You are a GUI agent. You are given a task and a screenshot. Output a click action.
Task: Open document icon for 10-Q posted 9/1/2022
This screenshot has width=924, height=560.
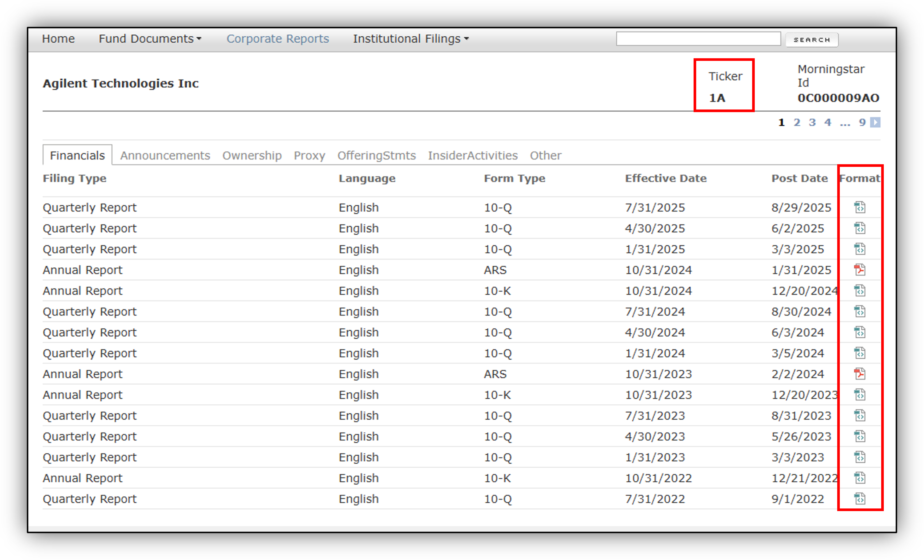(860, 499)
